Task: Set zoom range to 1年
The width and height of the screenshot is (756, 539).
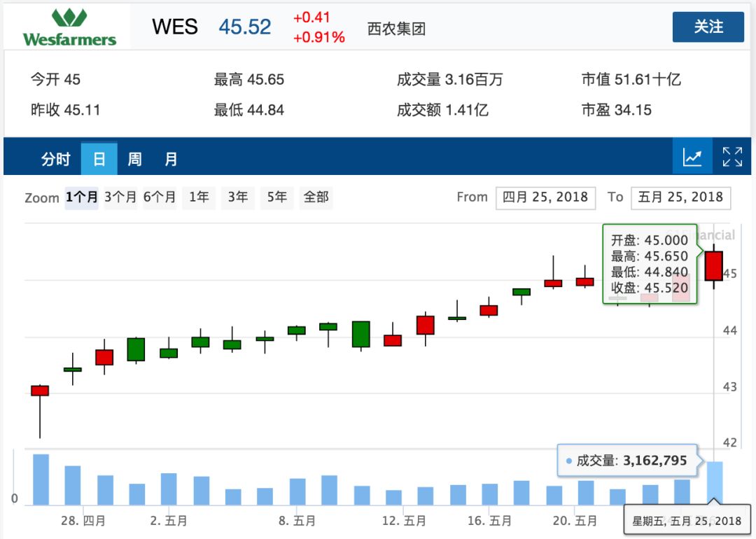Action: click(x=199, y=197)
